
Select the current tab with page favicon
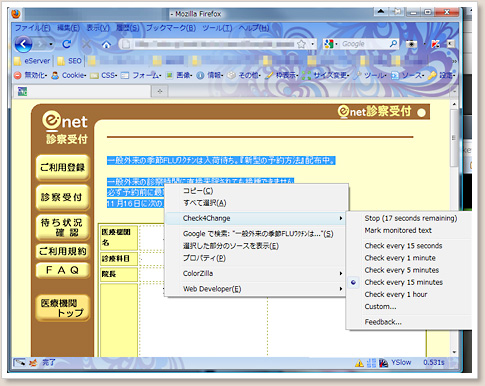point(82,91)
